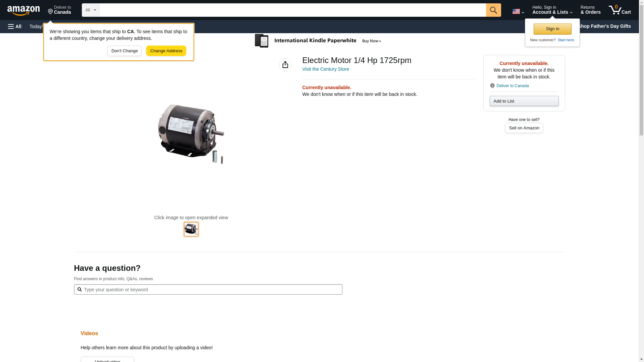644x362 pixels.
Task: Visit the Century Store link
Action: [x=325, y=69]
